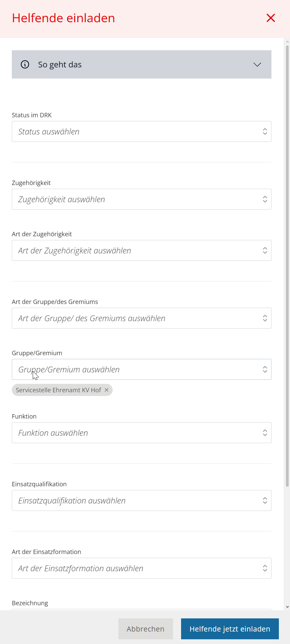Open Art der Zugehörigkeit dropdown
Screen dimensions: 290x644
pyautogui.click(x=135, y=250)
